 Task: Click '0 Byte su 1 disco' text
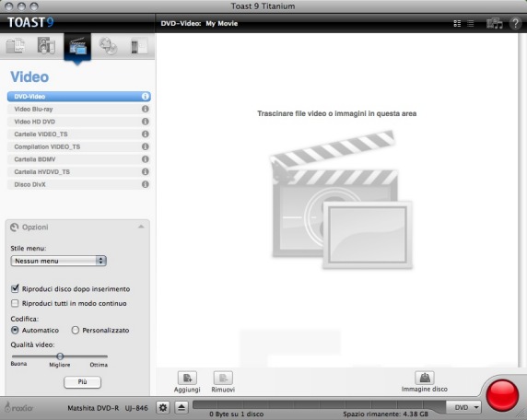tap(236, 414)
